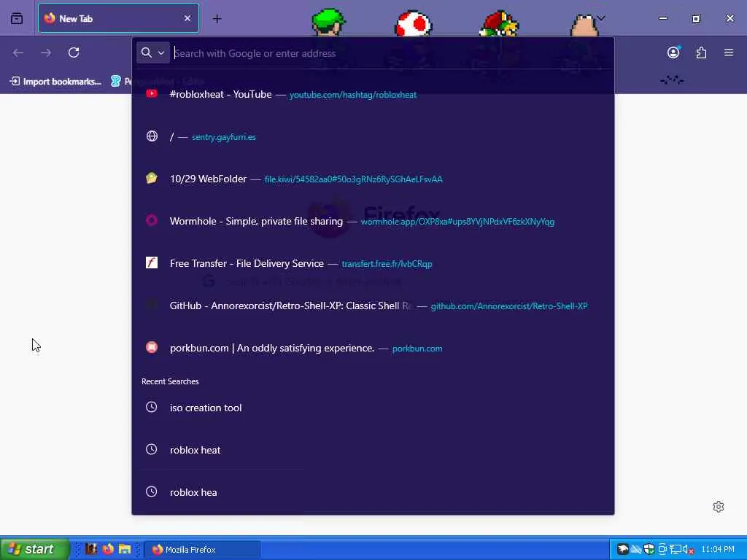Click the Wormhole ring favicon

(152, 220)
